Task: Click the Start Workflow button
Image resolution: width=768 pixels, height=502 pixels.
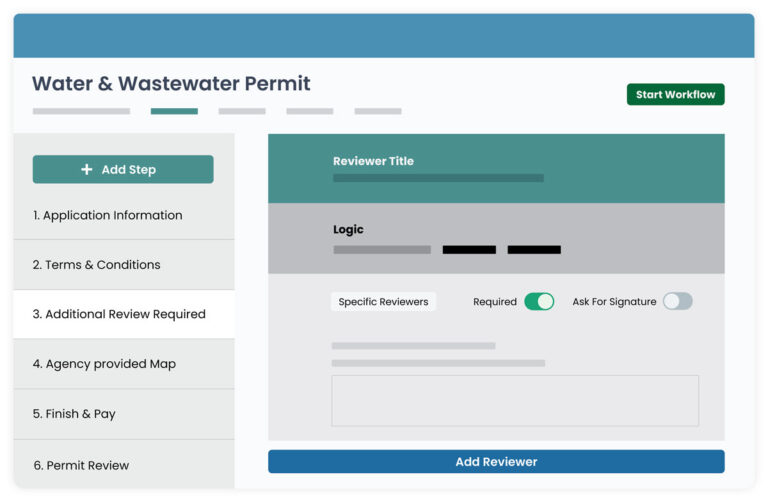Action: click(x=675, y=95)
